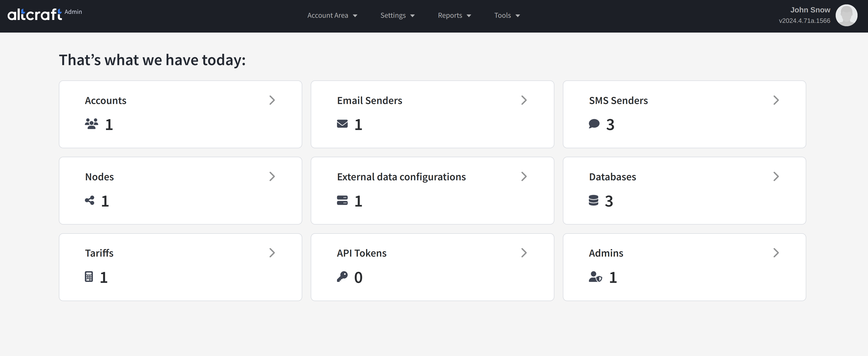Open the Account Area dropdown menu

pyautogui.click(x=332, y=16)
